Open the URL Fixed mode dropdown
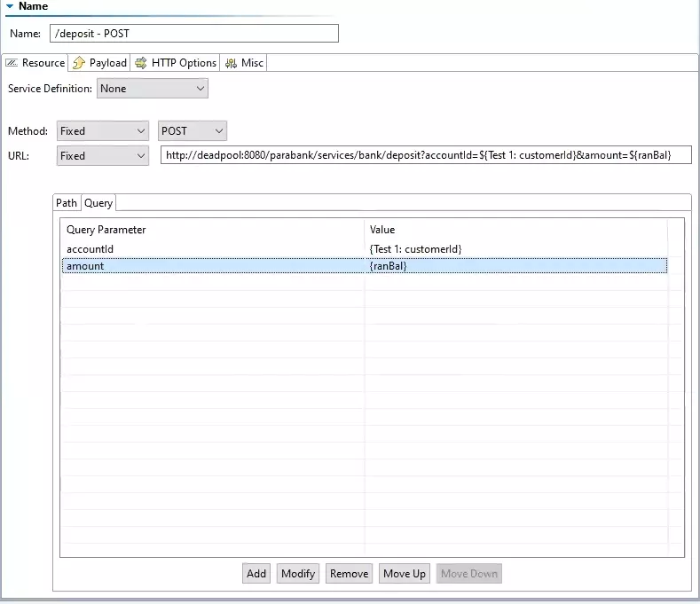The width and height of the screenshot is (700, 604). pos(102,156)
